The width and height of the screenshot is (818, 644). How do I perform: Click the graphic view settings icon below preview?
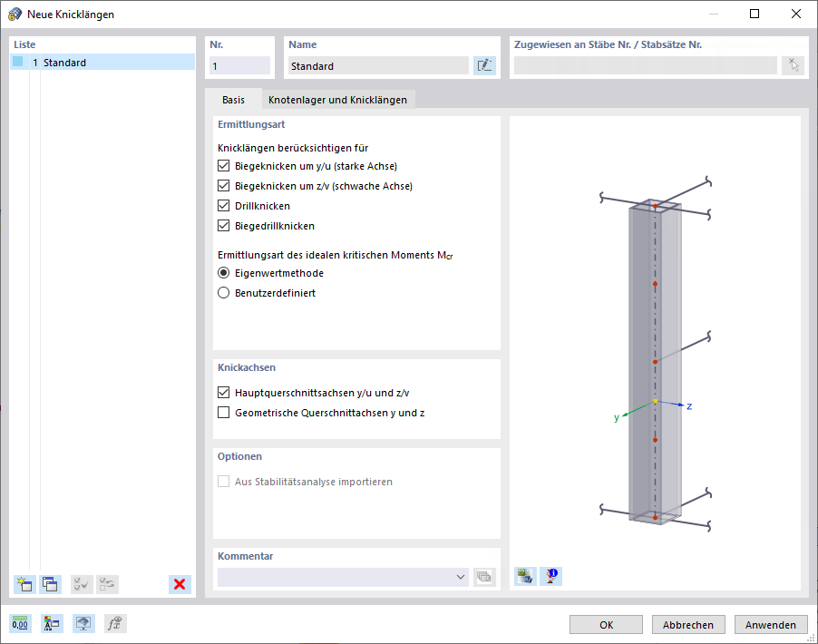[x=525, y=576]
